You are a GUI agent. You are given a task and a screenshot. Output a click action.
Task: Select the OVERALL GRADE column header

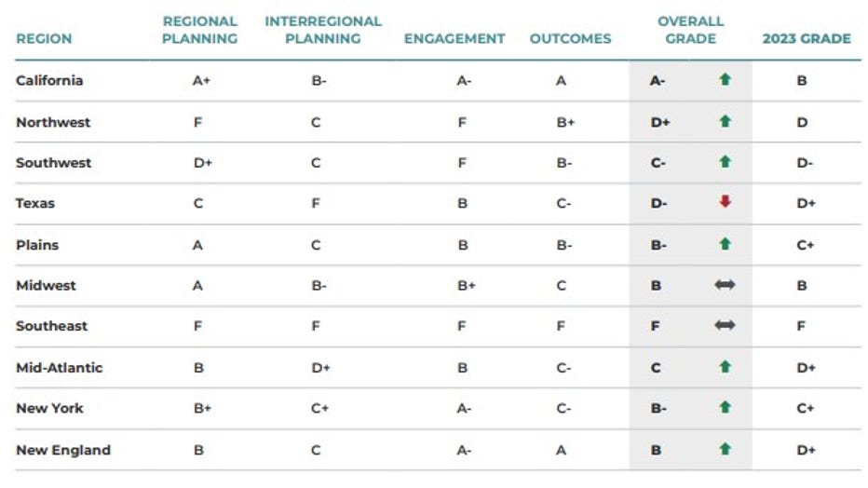[690, 30]
